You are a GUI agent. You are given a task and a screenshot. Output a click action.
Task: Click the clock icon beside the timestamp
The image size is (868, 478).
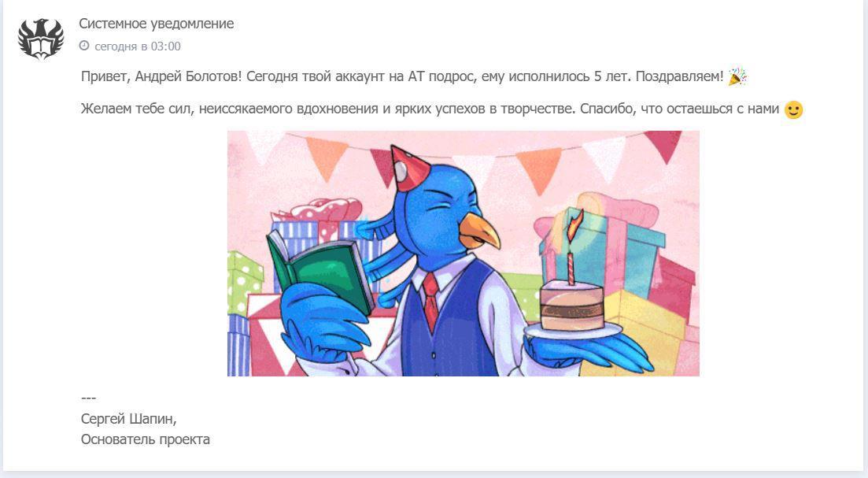84,46
